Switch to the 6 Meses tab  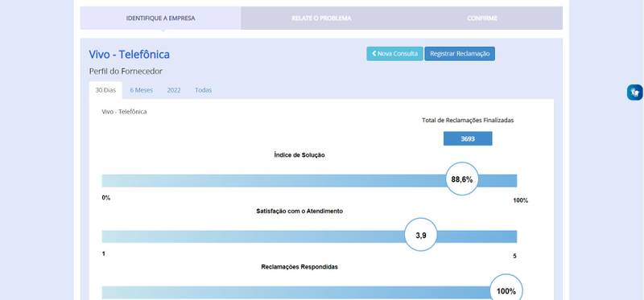142,90
